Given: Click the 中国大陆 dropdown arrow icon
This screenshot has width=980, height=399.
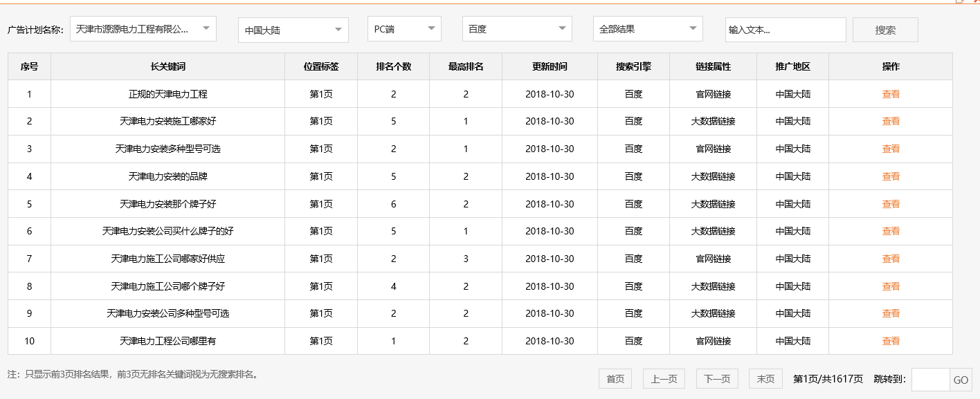Looking at the screenshot, I should click(x=338, y=29).
